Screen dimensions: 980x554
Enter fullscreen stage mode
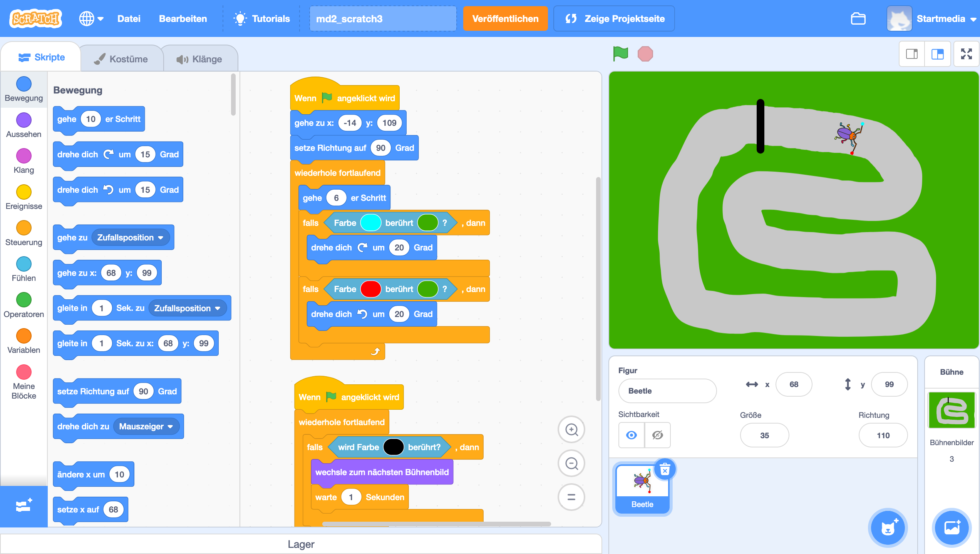(966, 54)
